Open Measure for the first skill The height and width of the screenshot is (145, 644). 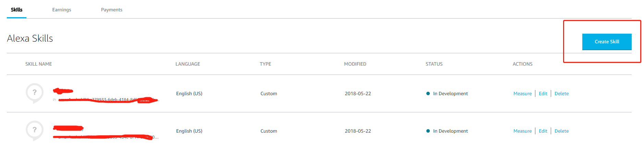click(x=522, y=93)
